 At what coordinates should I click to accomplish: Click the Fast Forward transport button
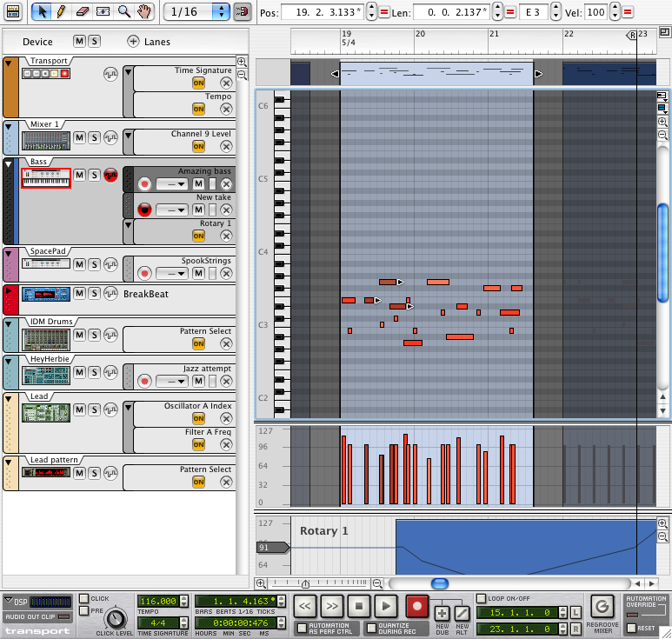(x=332, y=606)
